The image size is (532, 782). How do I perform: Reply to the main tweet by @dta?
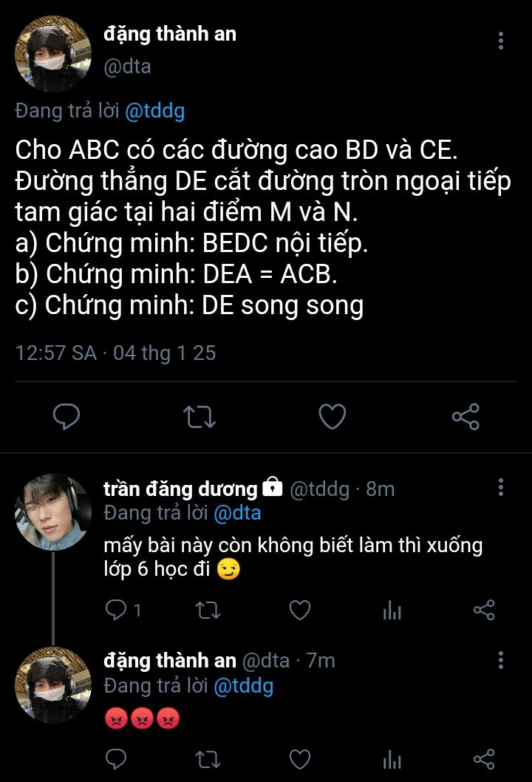(66, 417)
